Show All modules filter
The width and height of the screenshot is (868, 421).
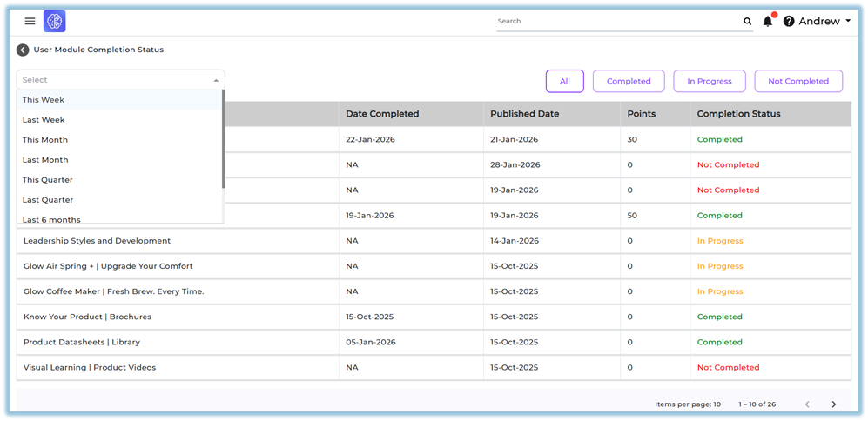(x=564, y=81)
